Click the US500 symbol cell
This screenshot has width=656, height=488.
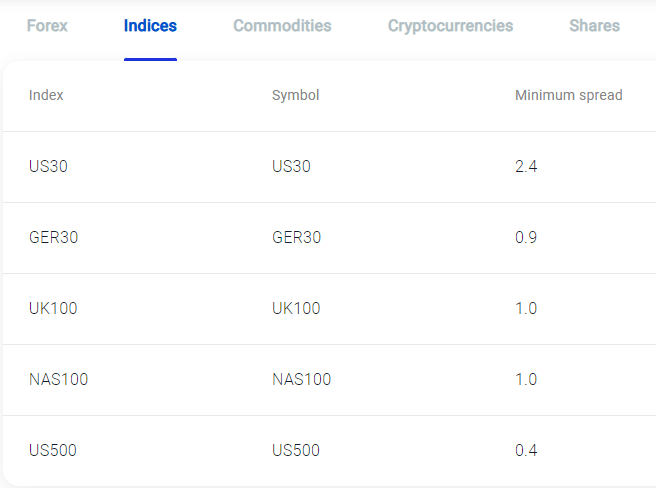pos(296,450)
